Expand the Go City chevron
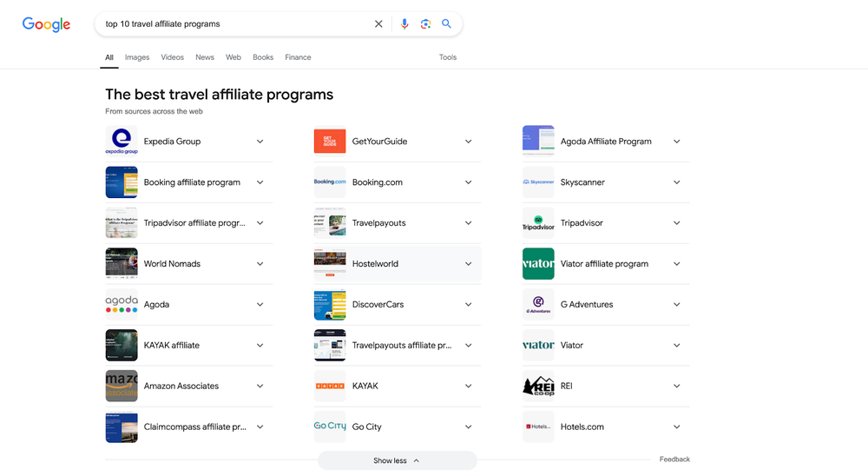Viewport: 868px width, 476px height. (469, 426)
